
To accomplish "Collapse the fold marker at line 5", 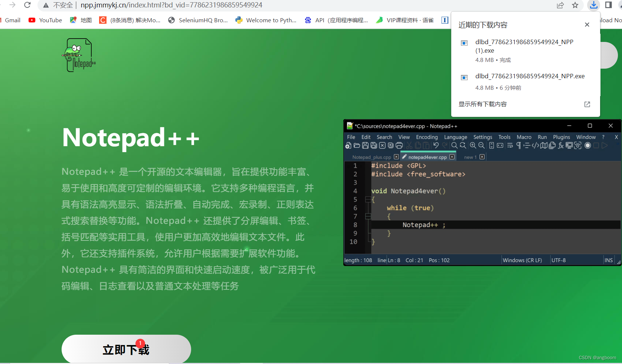I will coord(368,200).
